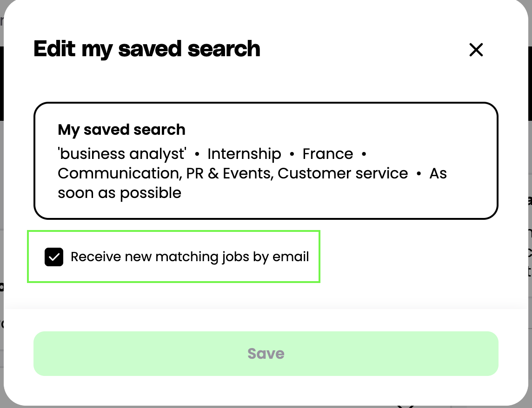Click the 'soon as possible' availability text

120,193
